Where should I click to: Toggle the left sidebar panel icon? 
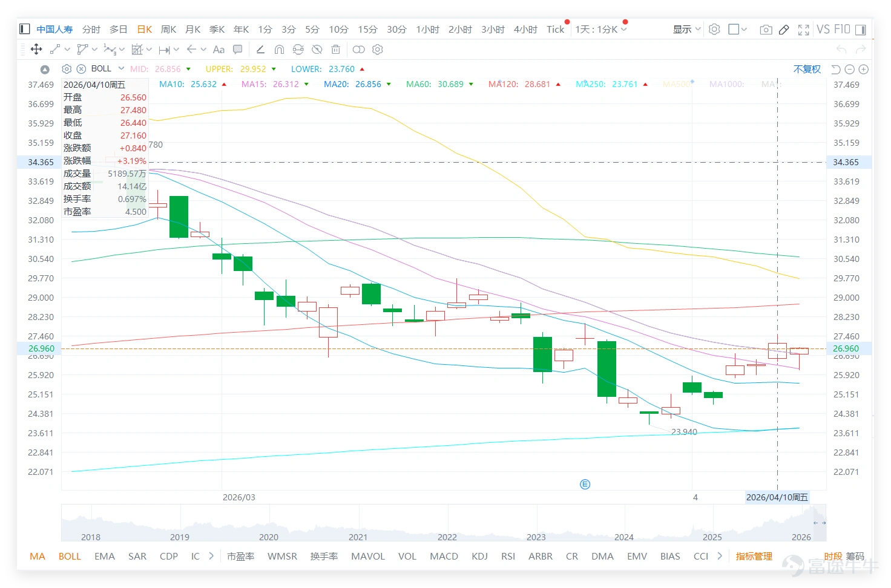(x=25, y=29)
